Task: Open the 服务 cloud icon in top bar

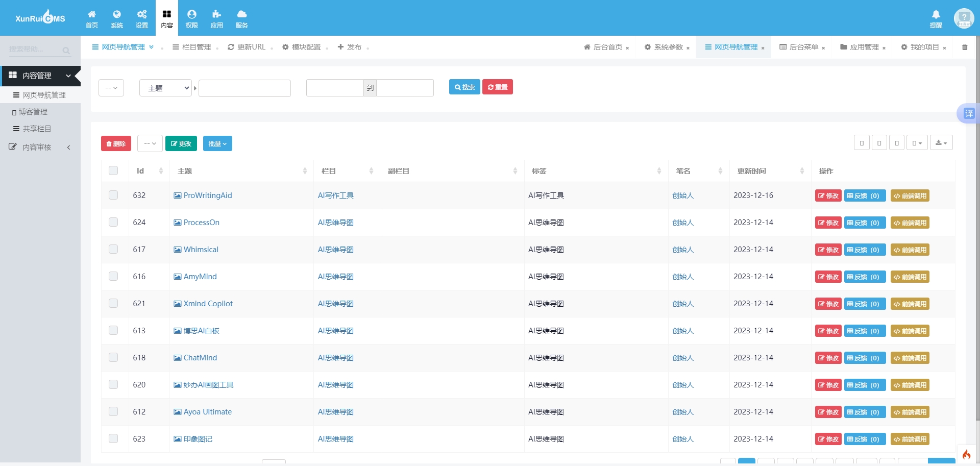Action: coord(242,18)
